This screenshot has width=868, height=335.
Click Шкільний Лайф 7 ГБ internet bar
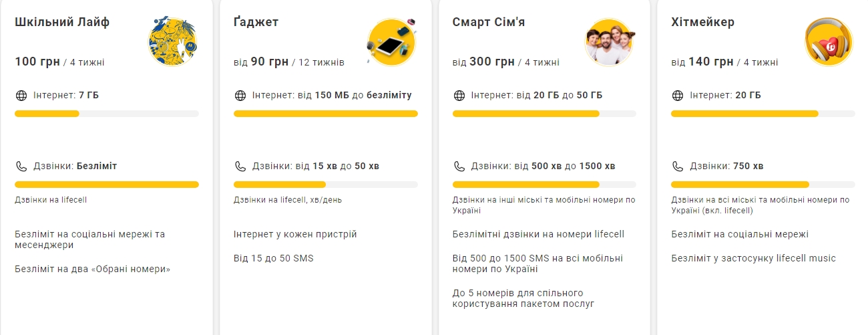tap(107, 114)
